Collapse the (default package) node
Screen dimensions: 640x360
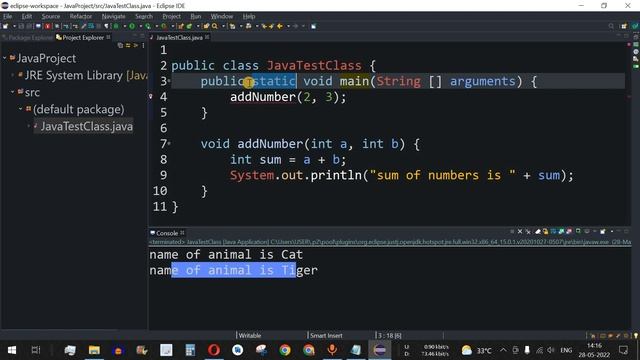point(20,109)
